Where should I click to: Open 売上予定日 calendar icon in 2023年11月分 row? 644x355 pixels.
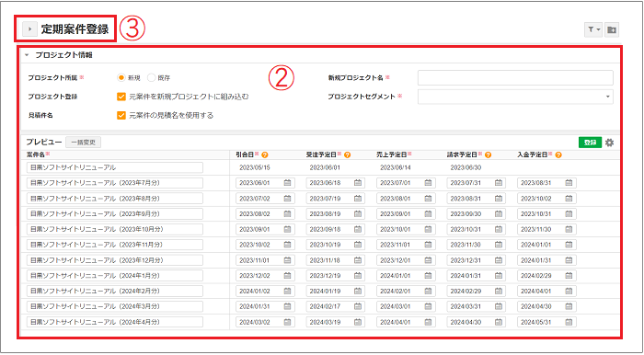(428, 245)
